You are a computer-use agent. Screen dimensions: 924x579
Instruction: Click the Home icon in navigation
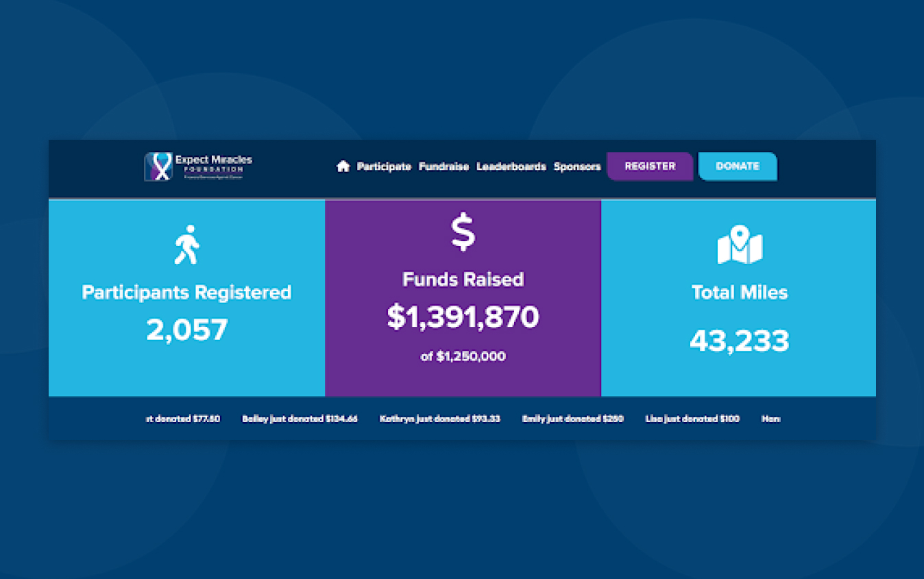pyautogui.click(x=343, y=167)
